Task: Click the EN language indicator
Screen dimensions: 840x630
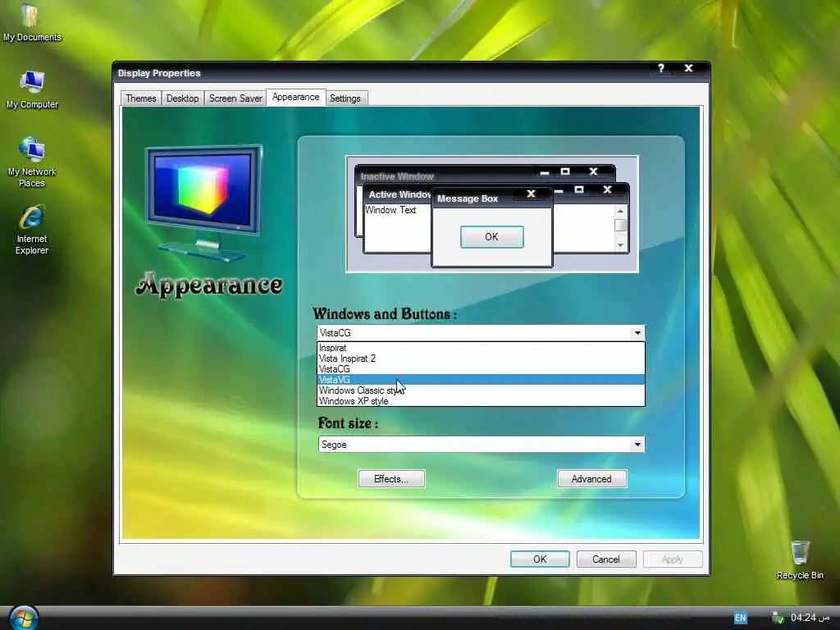Action: point(740,618)
